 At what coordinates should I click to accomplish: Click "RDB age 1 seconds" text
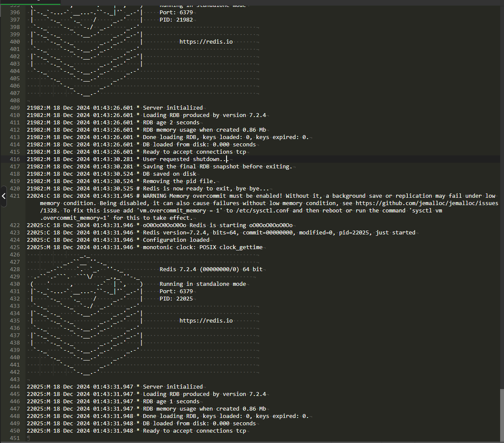[x=171, y=402]
